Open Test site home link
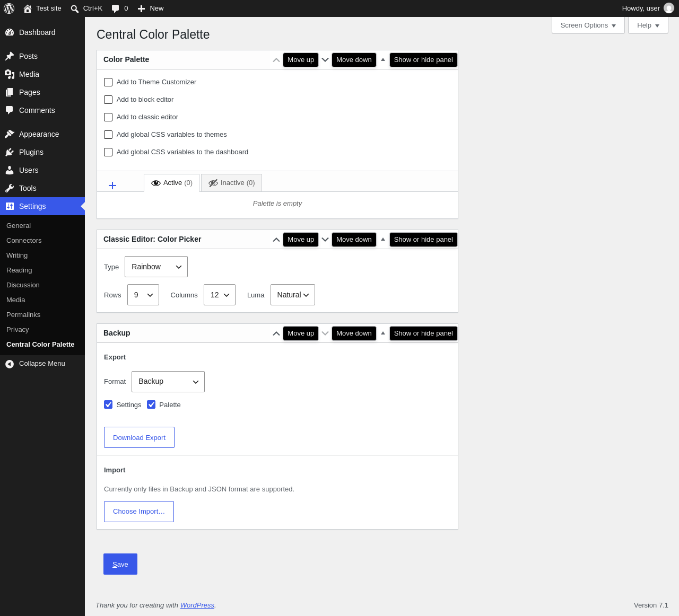This screenshot has width=679, height=616. coord(42,8)
